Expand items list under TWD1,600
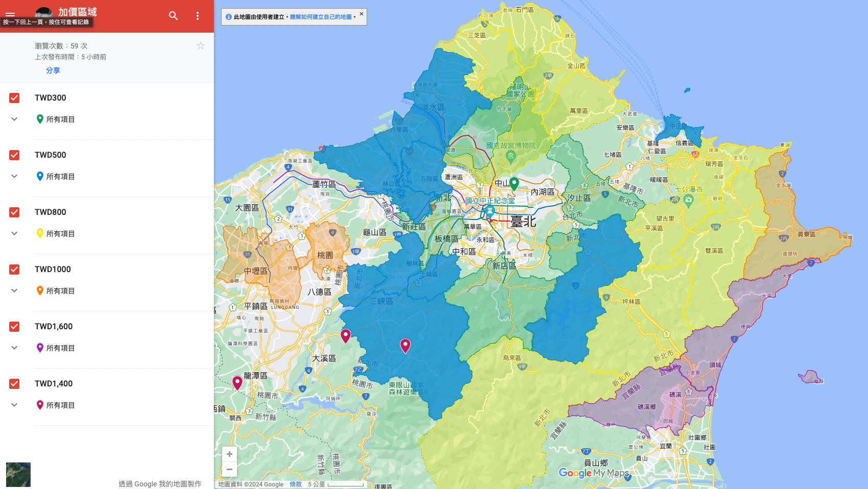 [14, 348]
